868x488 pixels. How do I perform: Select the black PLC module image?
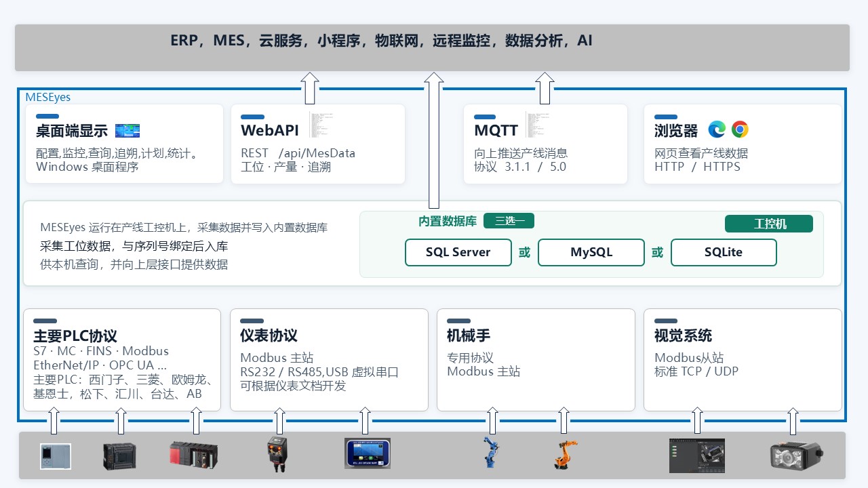tap(120, 456)
